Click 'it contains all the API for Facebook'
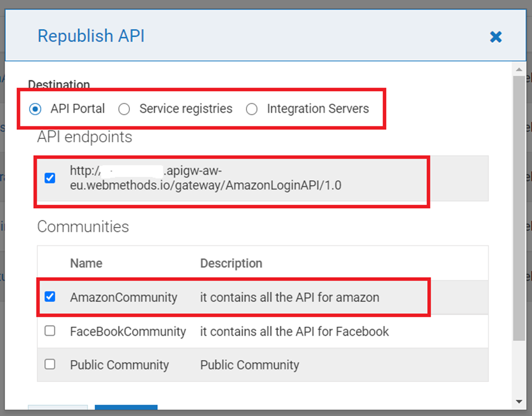Viewport: 532px width, 416px height. 294,331
